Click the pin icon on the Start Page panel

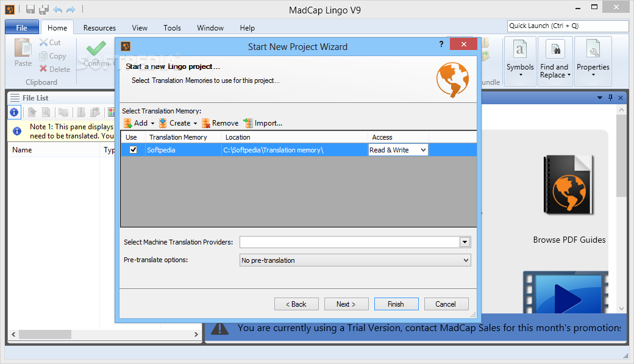tap(611, 98)
